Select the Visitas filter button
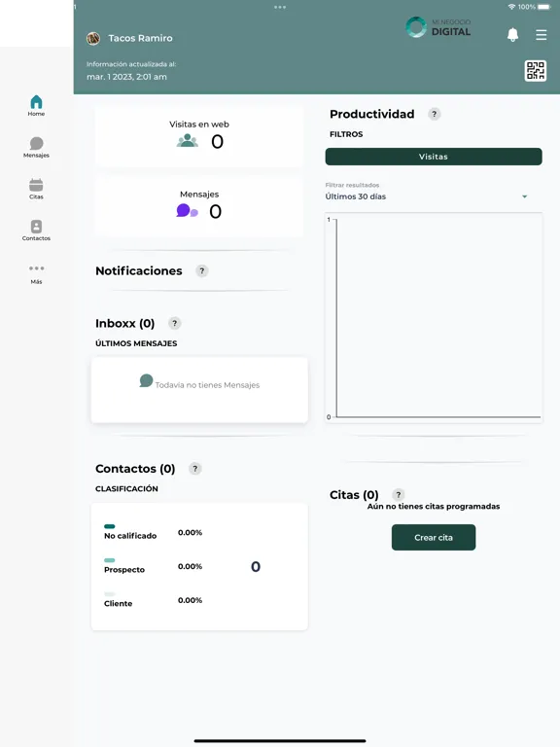The height and width of the screenshot is (747, 560). [x=434, y=157]
